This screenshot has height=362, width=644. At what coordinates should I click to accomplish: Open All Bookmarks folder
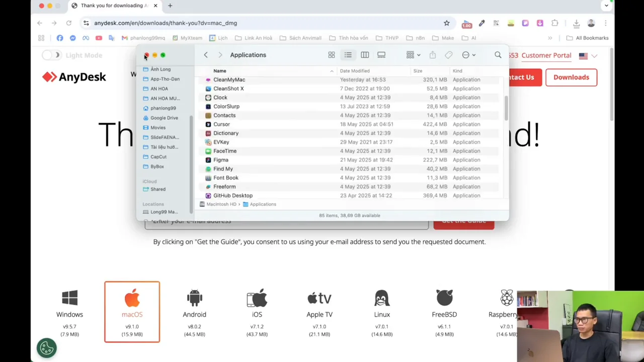(x=587, y=38)
